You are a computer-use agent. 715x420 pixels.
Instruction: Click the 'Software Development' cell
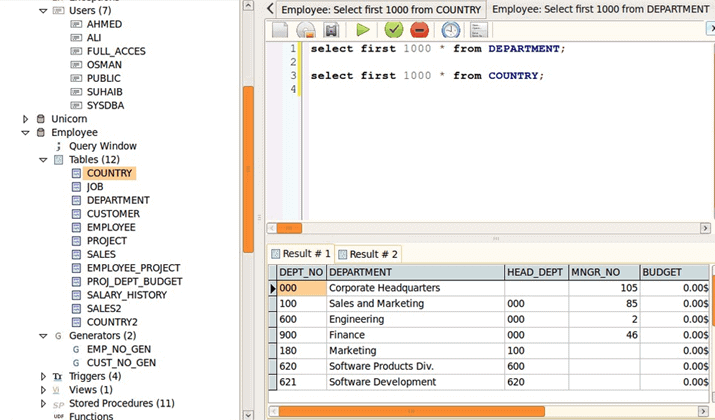(415, 382)
